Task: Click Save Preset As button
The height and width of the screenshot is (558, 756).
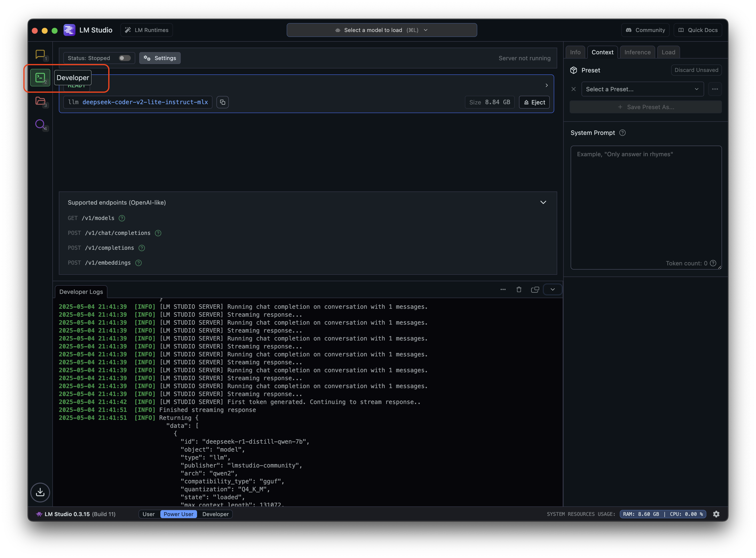Action: 646,107
